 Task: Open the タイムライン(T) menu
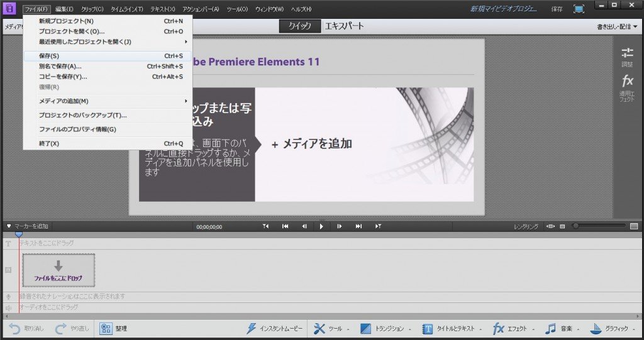127,9
